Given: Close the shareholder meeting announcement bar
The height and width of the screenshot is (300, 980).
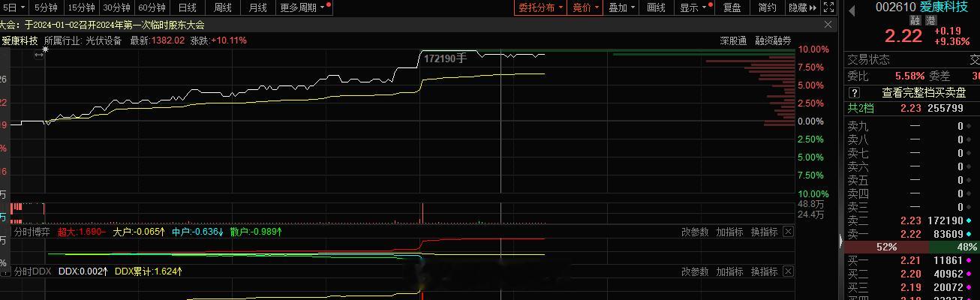Looking at the screenshot, I should point(828,25).
